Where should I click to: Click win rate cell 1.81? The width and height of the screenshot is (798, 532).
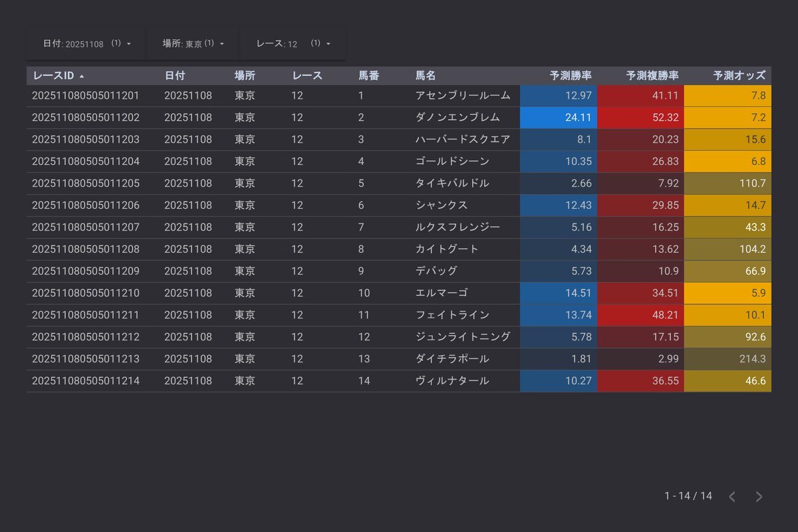click(x=559, y=359)
